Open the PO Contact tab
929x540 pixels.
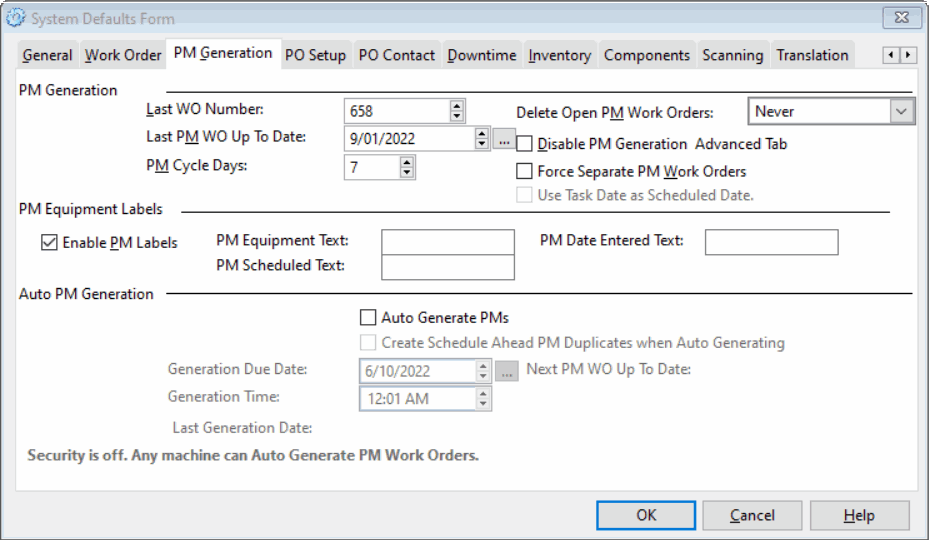[x=396, y=55]
